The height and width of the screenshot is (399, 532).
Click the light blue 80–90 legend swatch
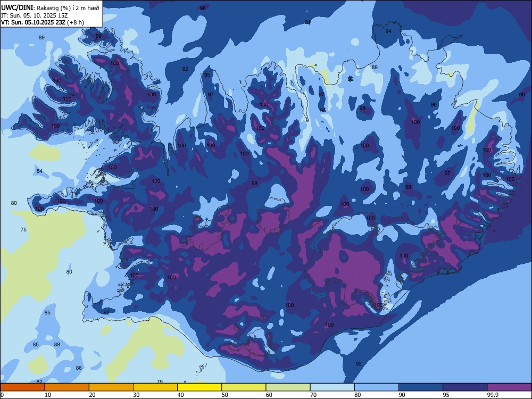377,387
